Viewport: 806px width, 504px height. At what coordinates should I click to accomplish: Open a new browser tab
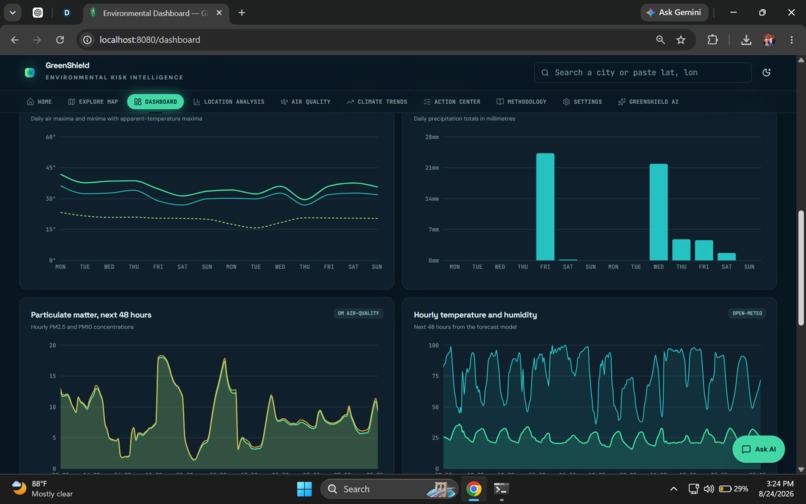coord(242,13)
